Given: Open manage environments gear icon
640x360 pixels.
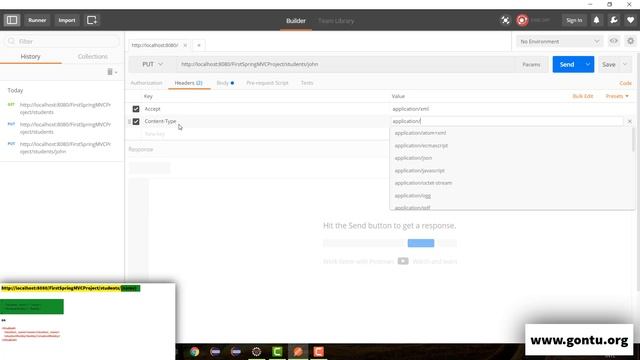Looking at the screenshot, I should click(631, 41).
